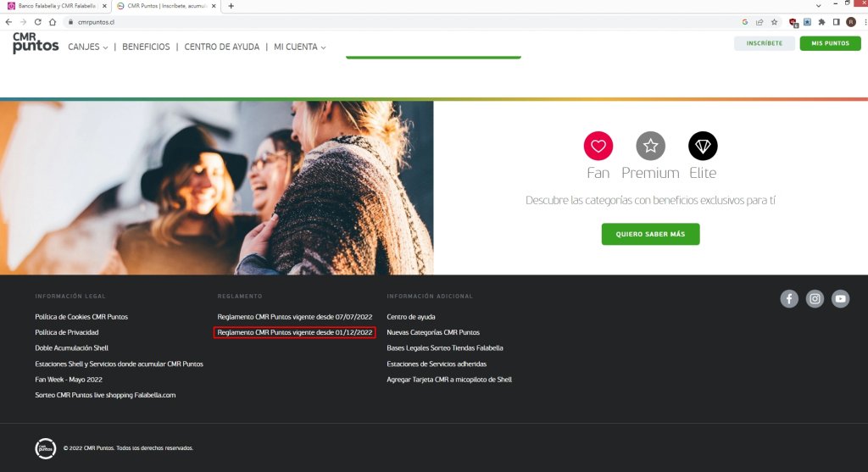
Task: Click the CMR Puntos footer logo
Action: (x=46, y=448)
